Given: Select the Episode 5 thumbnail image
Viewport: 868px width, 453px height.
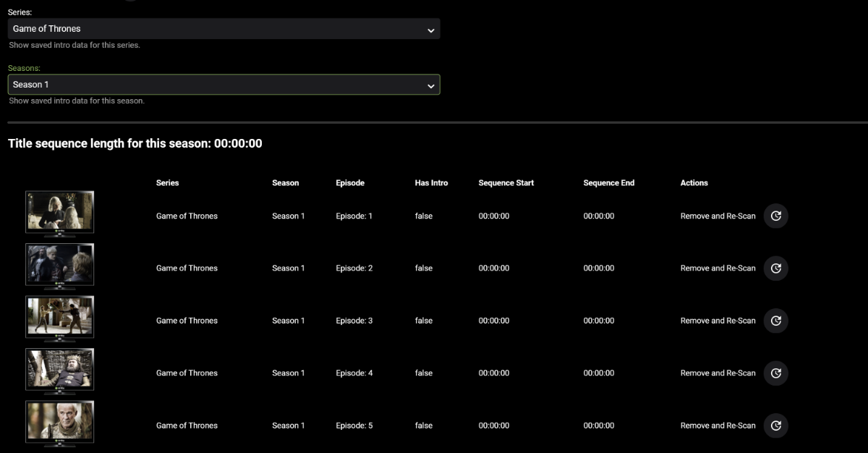Looking at the screenshot, I should [x=60, y=424].
